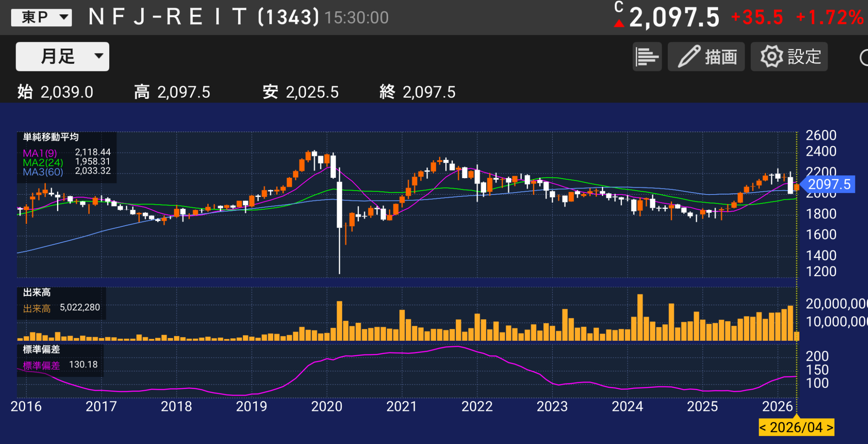
Task: Click the blue 2097.5 current price tag
Action: [829, 185]
